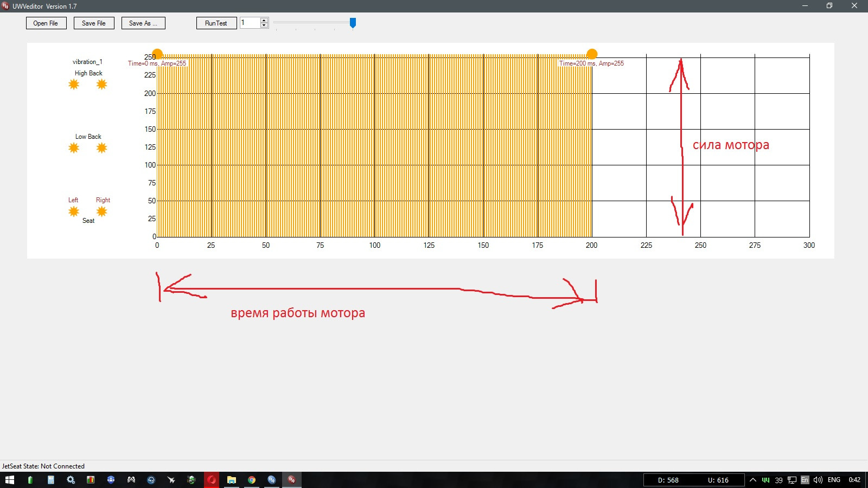Click the blue intensity slider thumb
868x488 pixels.
coord(353,23)
